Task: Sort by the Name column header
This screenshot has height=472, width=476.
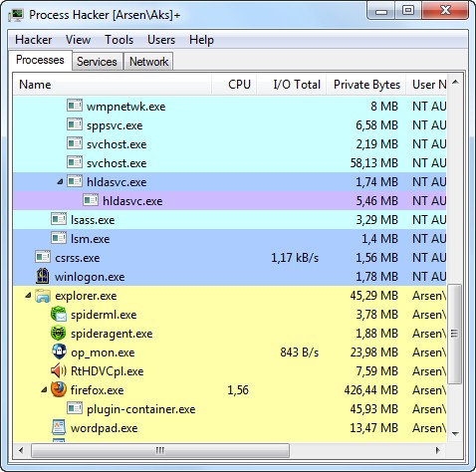Action: 113,85
